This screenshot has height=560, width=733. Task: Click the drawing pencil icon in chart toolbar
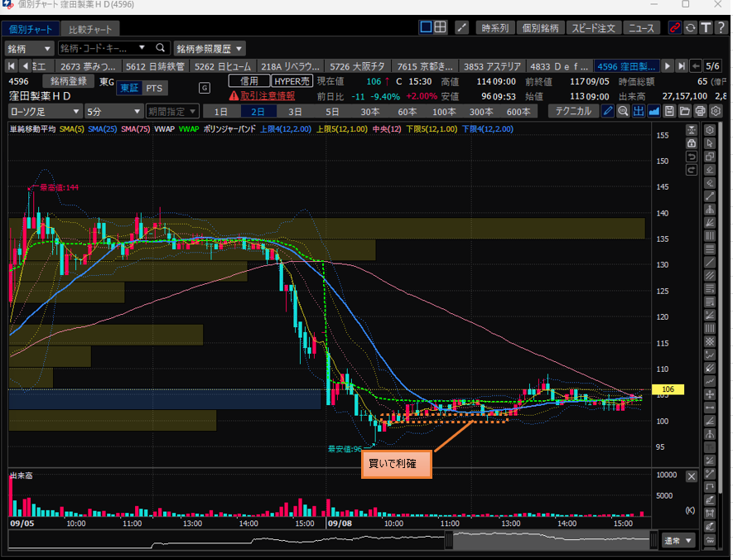point(609,111)
